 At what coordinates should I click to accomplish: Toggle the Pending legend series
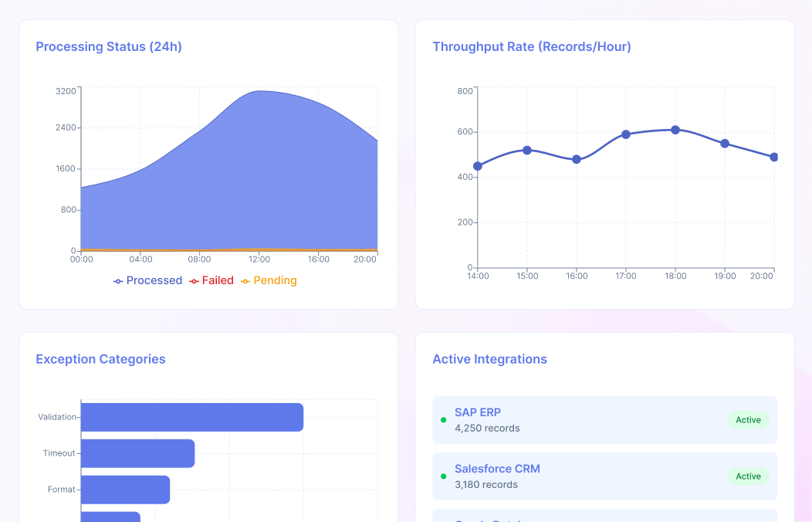coord(269,280)
